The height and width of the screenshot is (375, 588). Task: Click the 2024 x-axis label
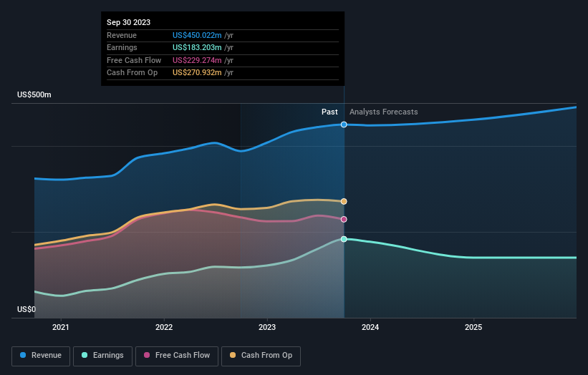[370, 327]
